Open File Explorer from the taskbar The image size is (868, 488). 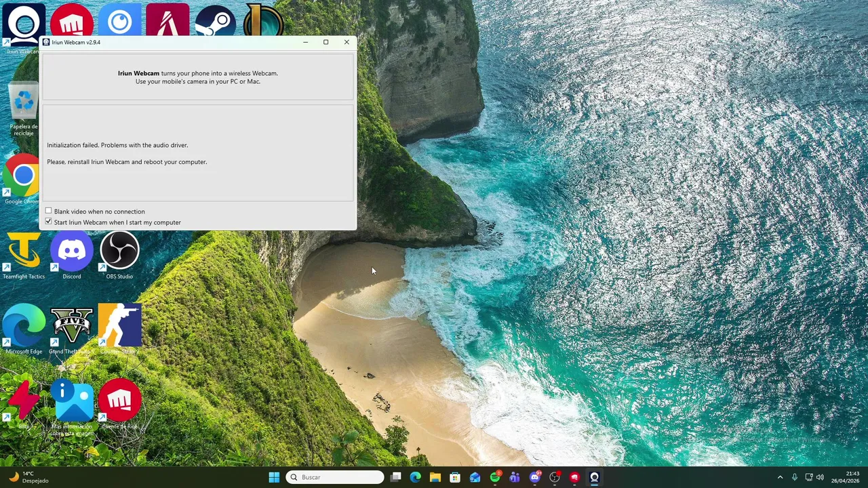tap(435, 477)
